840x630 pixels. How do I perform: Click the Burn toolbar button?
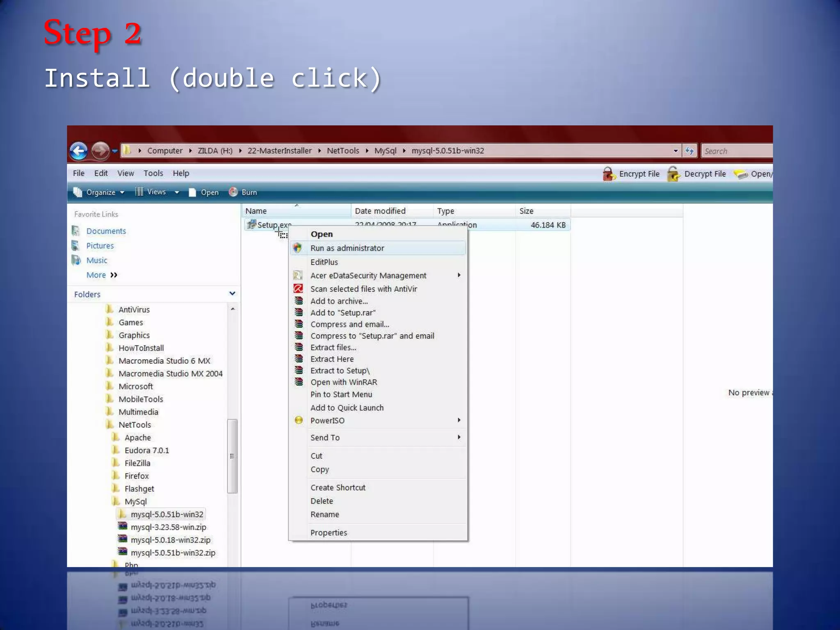[243, 192]
